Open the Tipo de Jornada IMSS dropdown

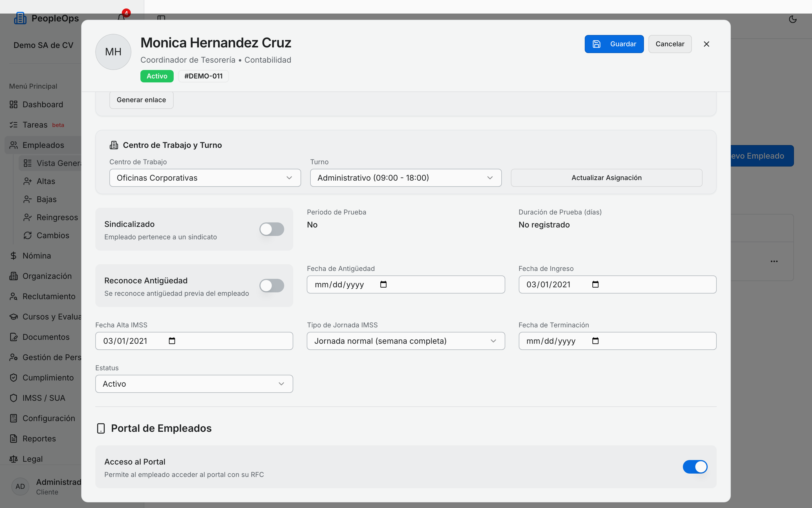[x=406, y=341]
